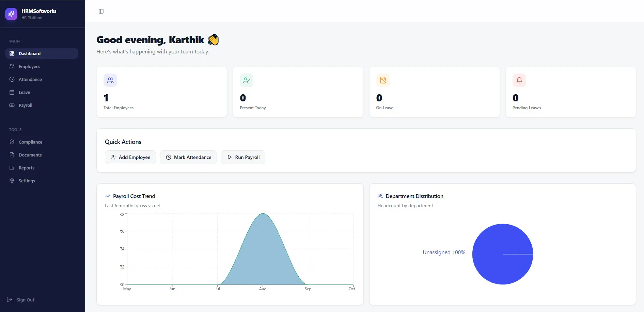This screenshot has height=312, width=644.
Task: Click the Pending Leaves bell icon
Action: [519, 80]
